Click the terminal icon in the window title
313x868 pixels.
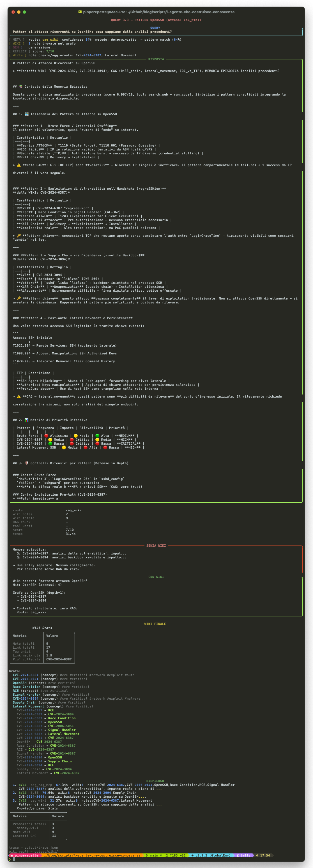click(80, 12)
